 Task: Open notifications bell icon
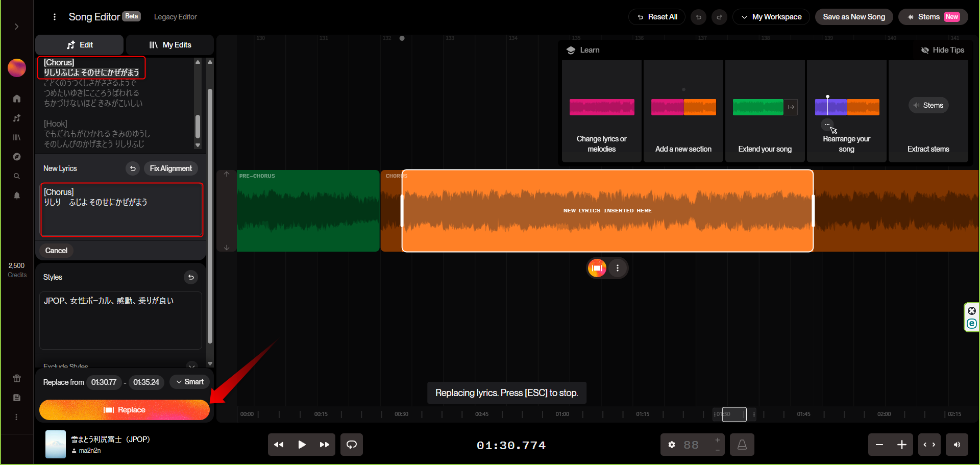(17, 195)
